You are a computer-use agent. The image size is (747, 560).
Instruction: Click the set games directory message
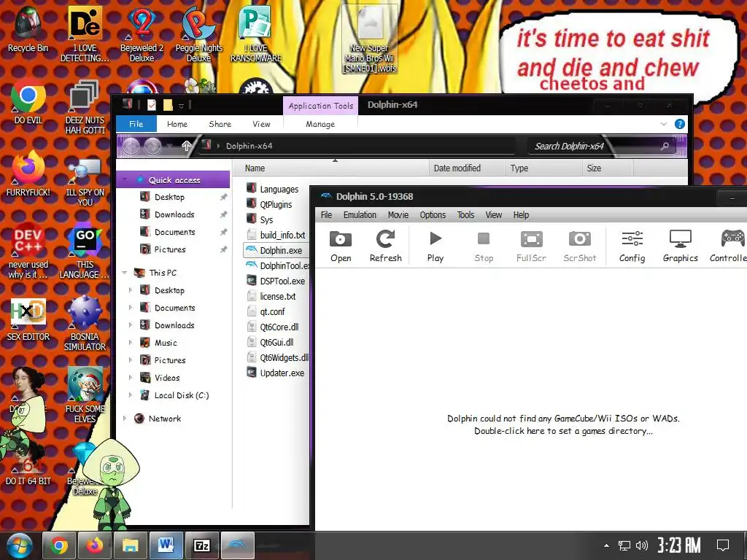click(563, 425)
